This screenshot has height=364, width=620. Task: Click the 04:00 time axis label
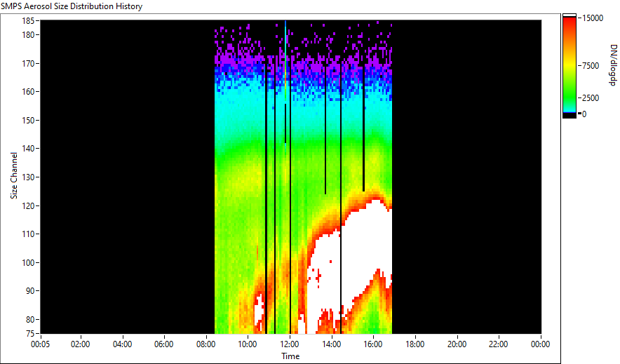[x=122, y=344]
